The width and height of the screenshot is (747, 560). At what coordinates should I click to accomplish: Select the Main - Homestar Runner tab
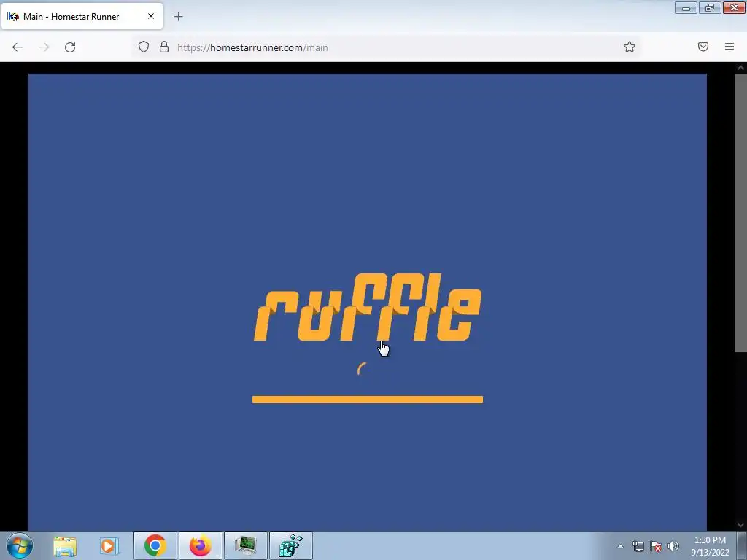tap(82, 16)
